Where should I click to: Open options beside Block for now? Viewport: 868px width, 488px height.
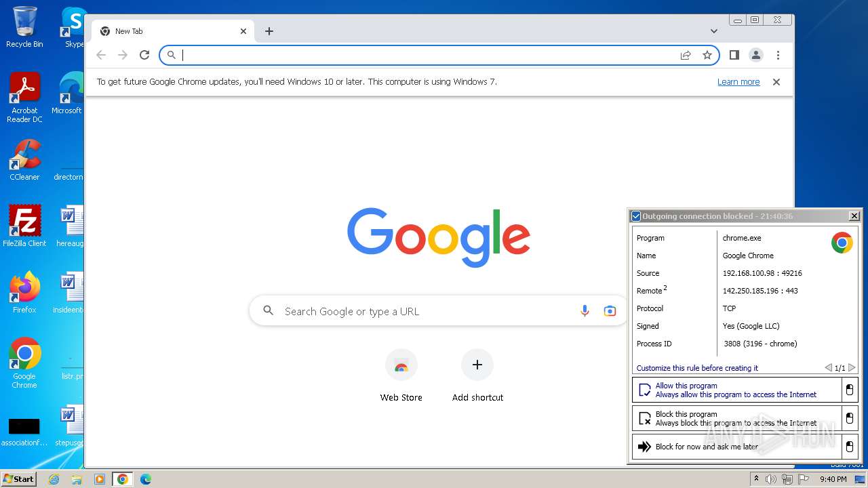coord(850,447)
